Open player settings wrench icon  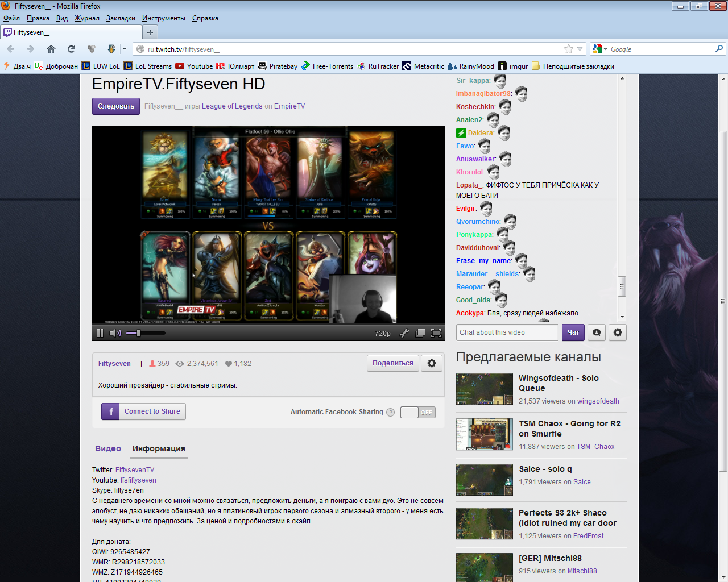tap(404, 333)
